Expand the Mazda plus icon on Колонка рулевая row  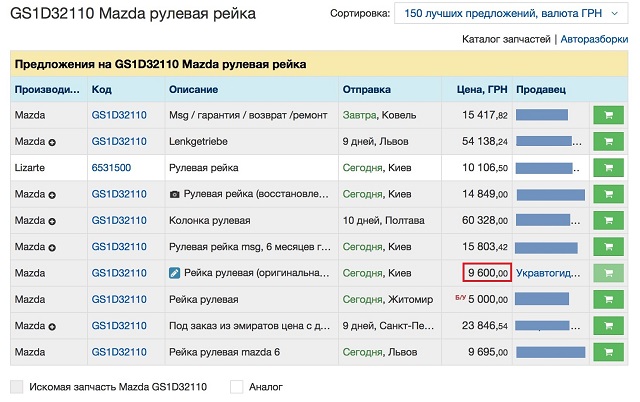coord(52,221)
